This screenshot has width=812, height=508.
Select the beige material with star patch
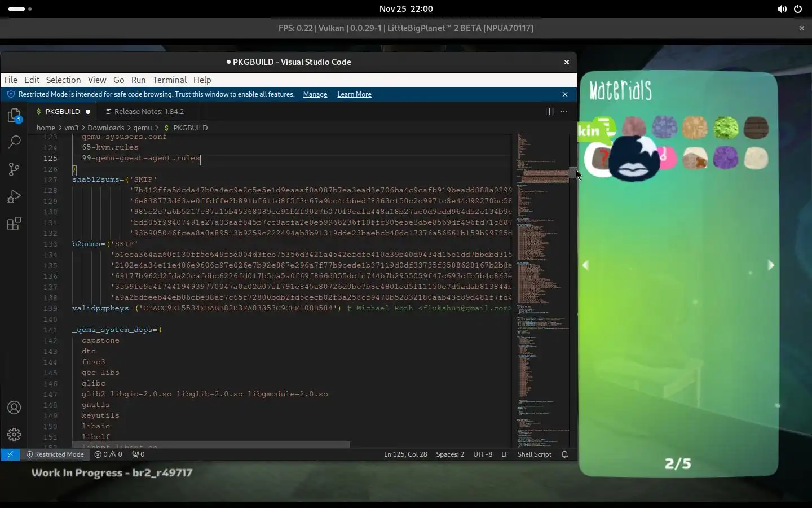[695, 159]
